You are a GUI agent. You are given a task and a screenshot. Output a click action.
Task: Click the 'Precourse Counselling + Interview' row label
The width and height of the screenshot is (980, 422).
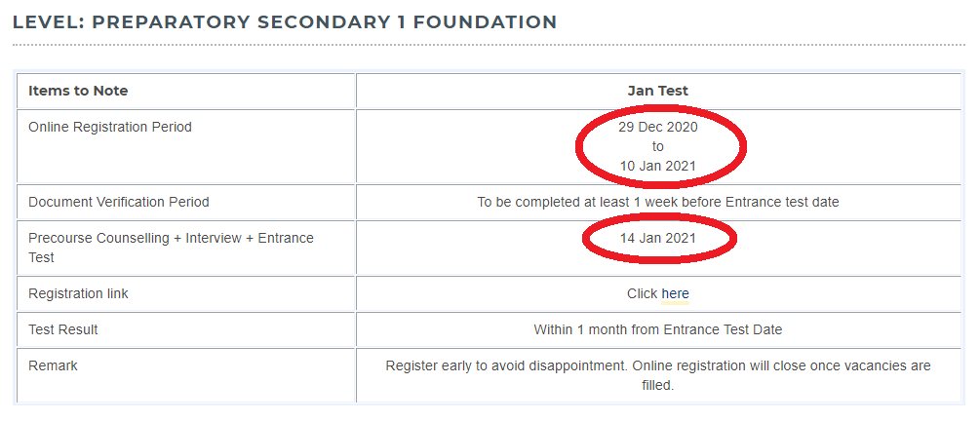(171, 238)
